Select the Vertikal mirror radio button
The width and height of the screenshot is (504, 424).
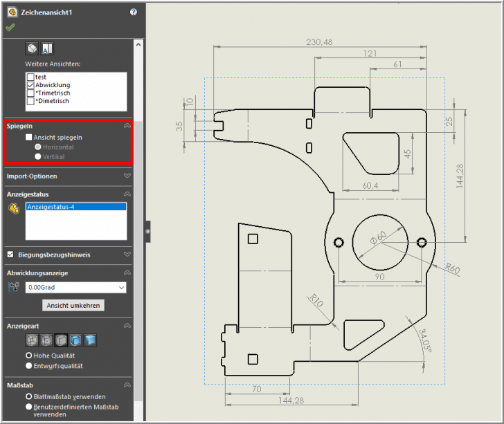tap(38, 157)
